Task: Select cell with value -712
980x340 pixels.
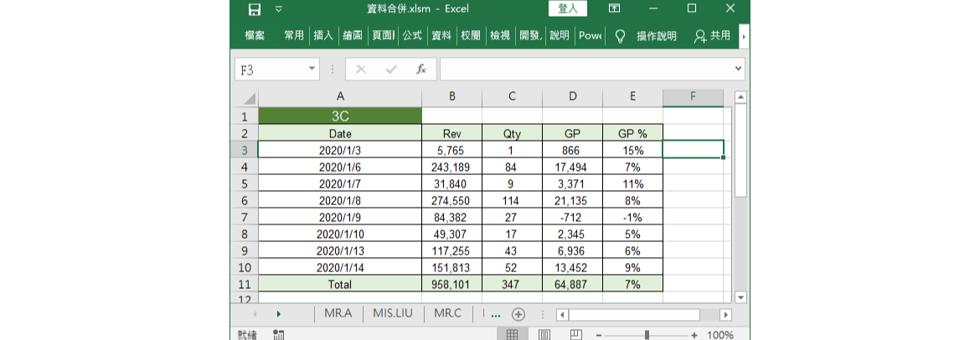Action: [x=572, y=218]
